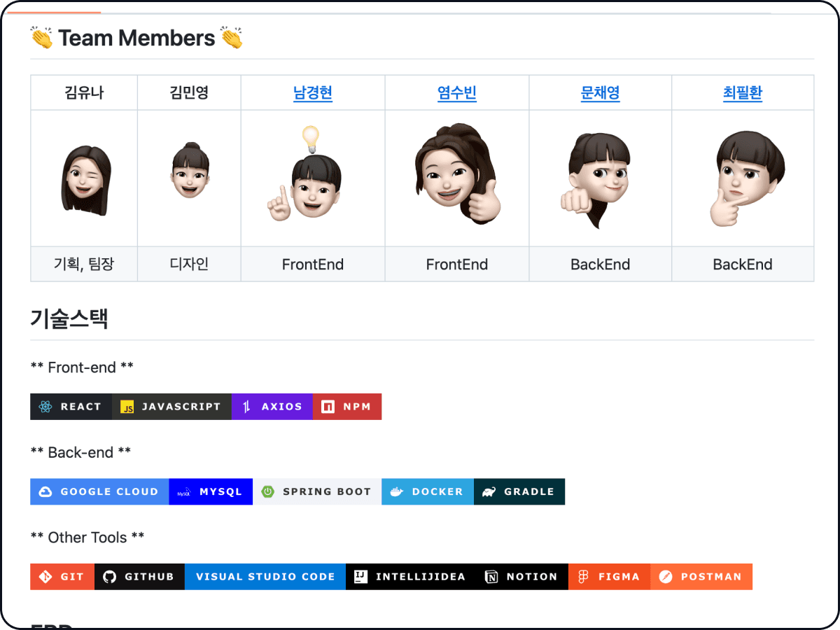
Task: Click the React badge
Action: pyautogui.click(x=71, y=407)
